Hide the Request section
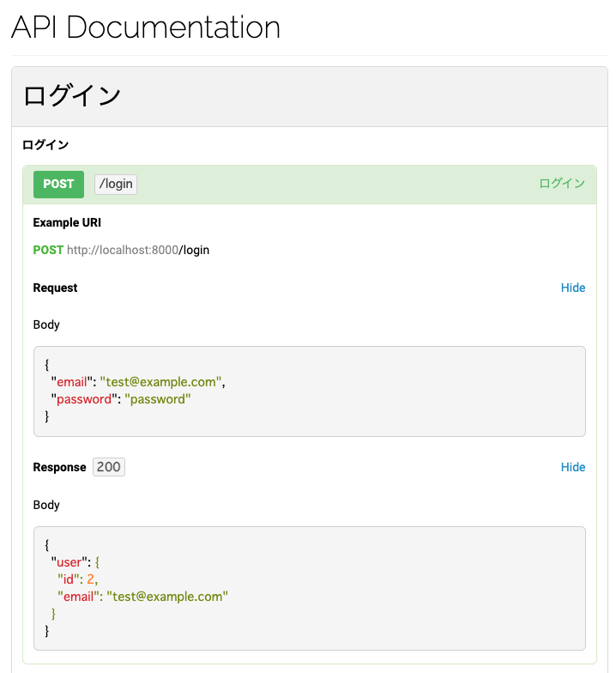The height and width of the screenshot is (673, 616). pyautogui.click(x=573, y=288)
